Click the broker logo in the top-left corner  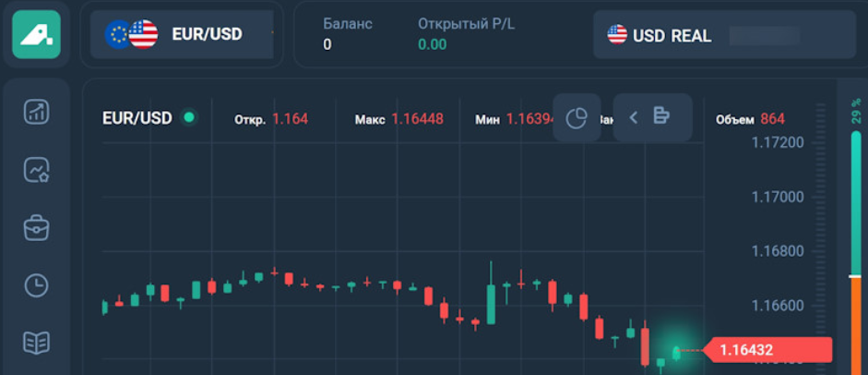(36, 34)
